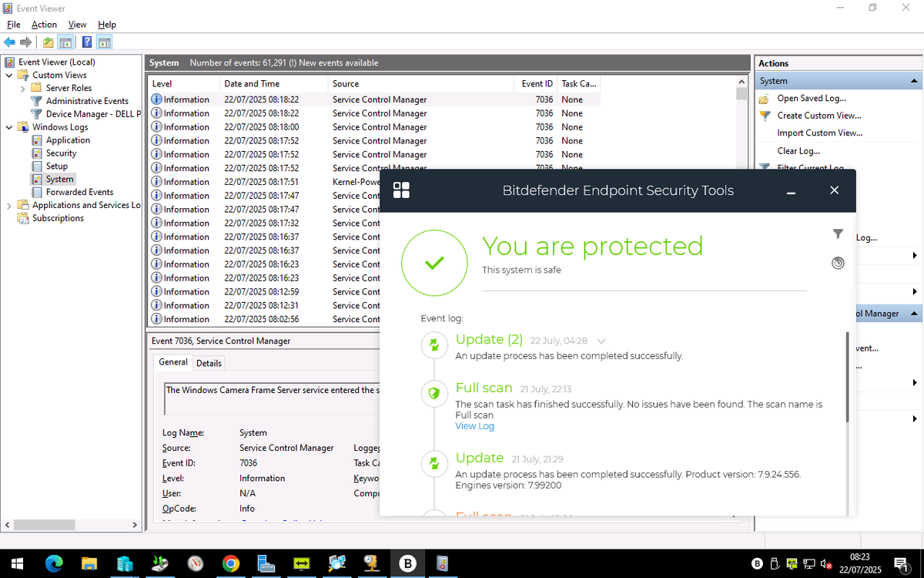
Task: Toggle the Show/Hide Console Tree toolbar icon
Action: coord(66,42)
